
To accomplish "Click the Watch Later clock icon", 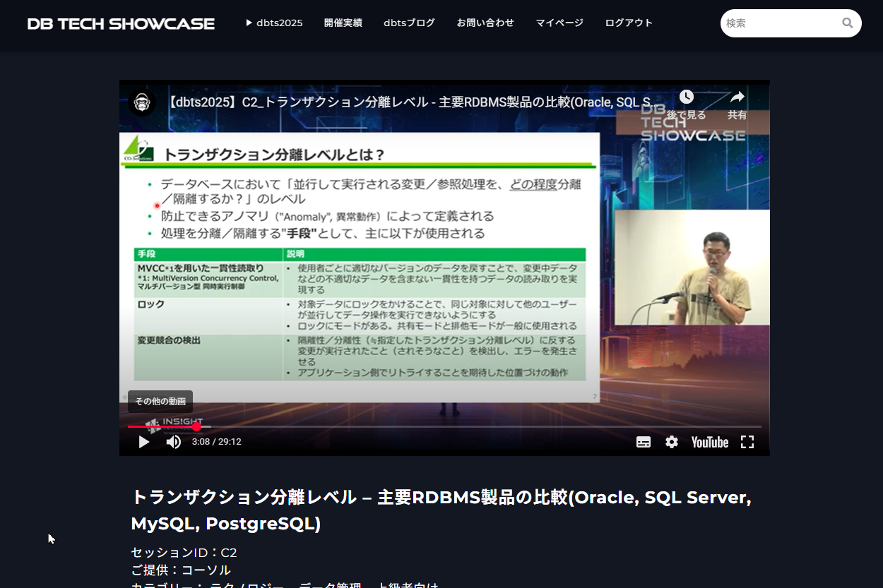I will pyautogui.click(x=687, y=97).
